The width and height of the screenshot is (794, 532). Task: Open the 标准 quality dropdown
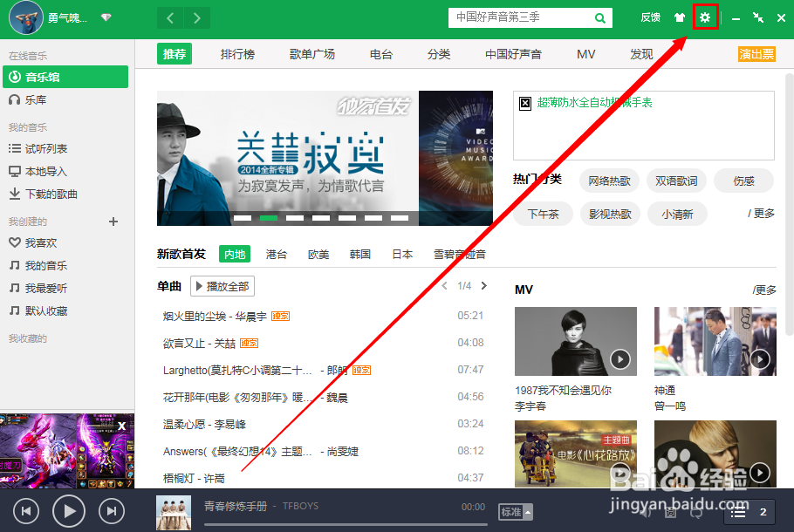pos(516,512)
